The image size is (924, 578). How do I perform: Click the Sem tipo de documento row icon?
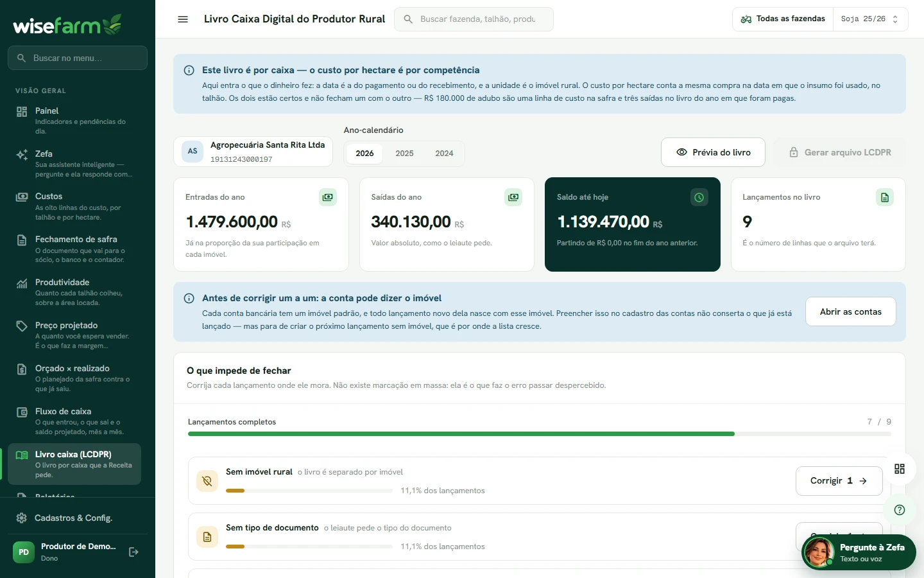click(x=207, y=537)
